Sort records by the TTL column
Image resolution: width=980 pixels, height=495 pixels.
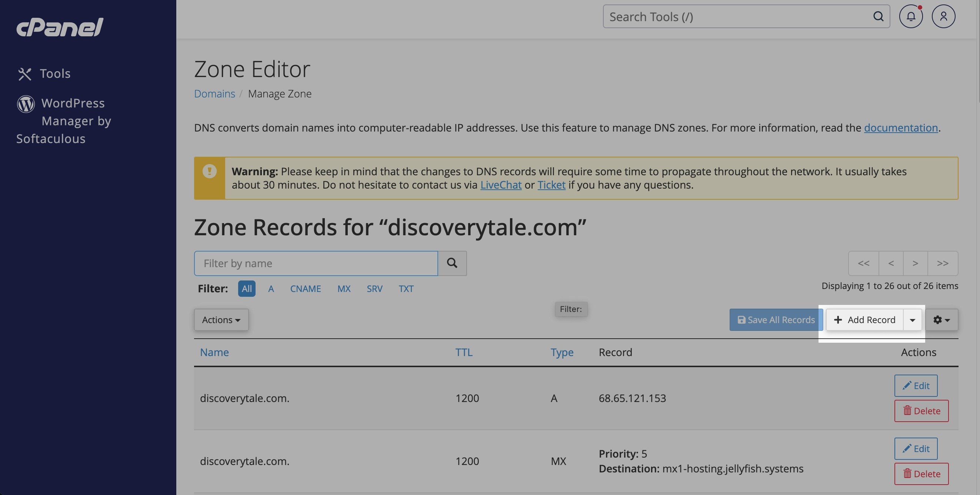pos(464,352)
